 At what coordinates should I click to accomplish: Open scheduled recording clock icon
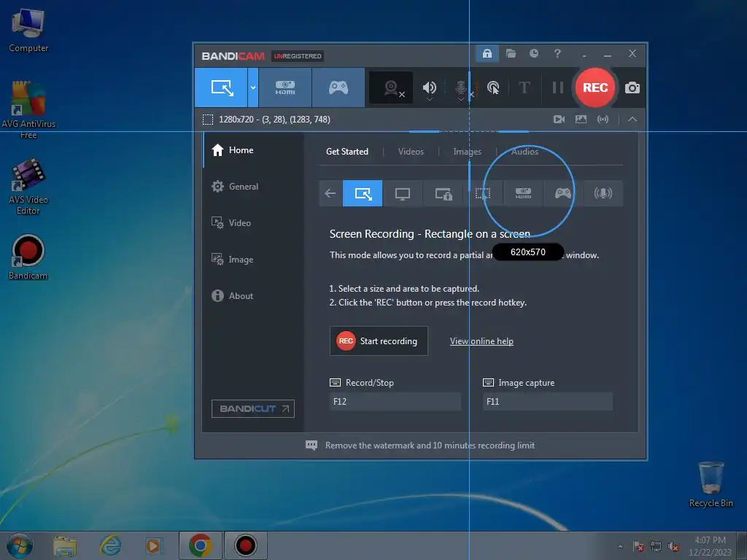[x=533, y=53]
